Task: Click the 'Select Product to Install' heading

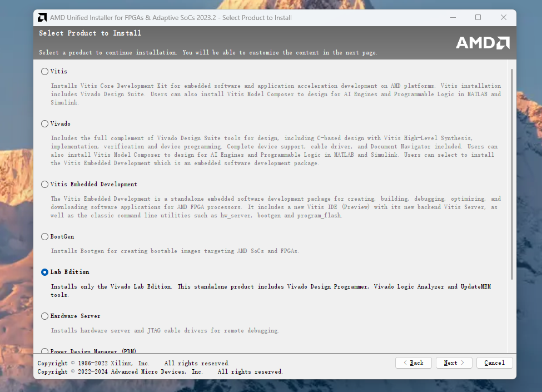Action: tap(90, 33)
